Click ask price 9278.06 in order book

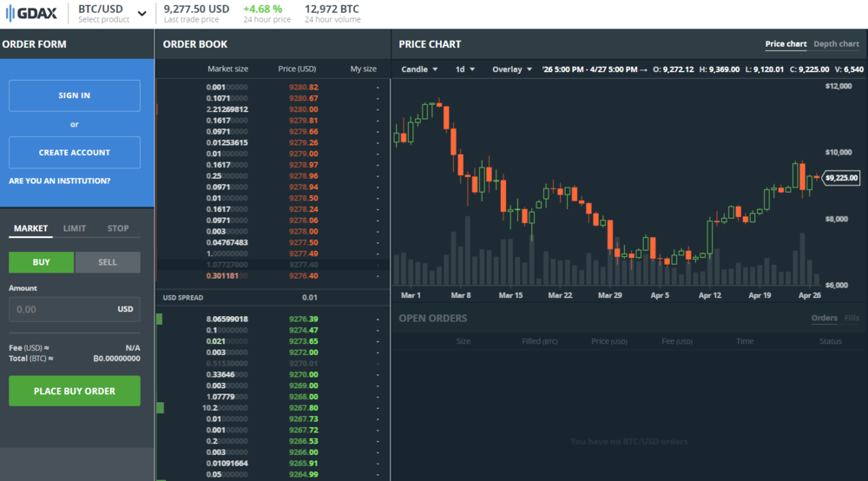point(303,221)
